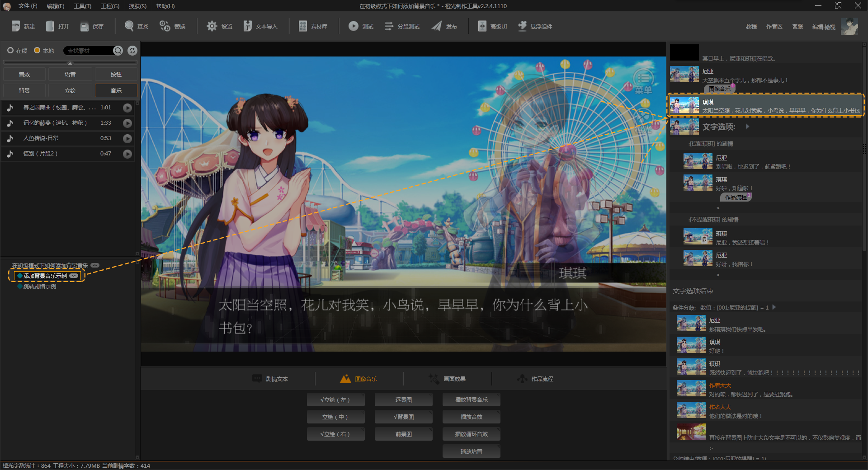Play preview of 人鱼传说-日常 track
Screen dimensions: 868x470
(127, 138)
